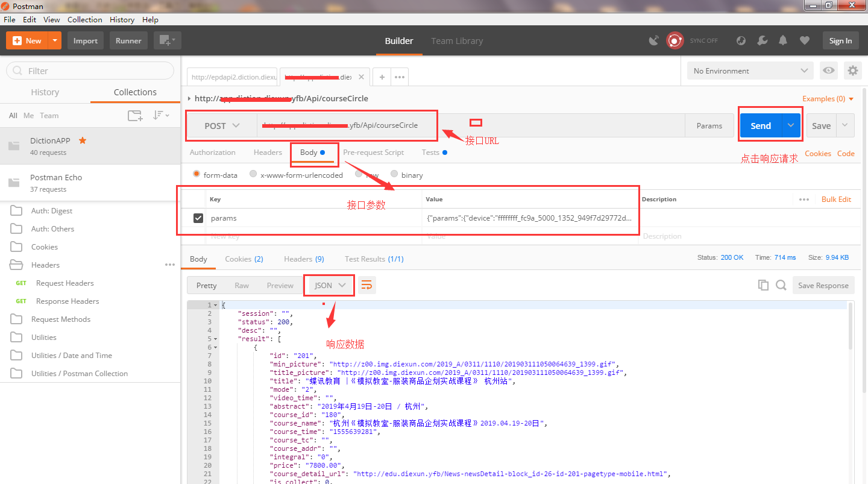Open the Pre-request Script tab

tap(373, 152)
